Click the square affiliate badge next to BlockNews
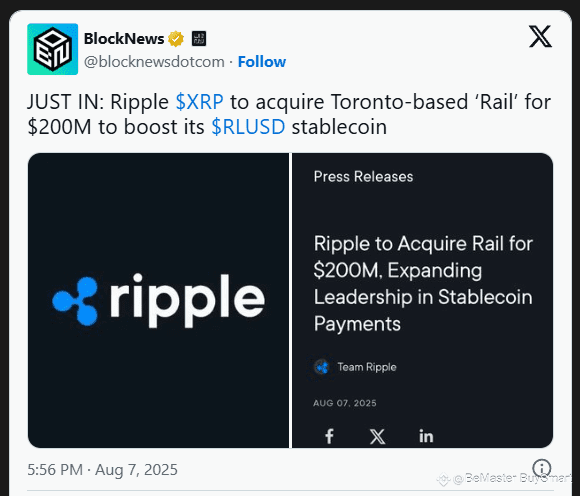 pyautogui.click(x=199, y=39)
